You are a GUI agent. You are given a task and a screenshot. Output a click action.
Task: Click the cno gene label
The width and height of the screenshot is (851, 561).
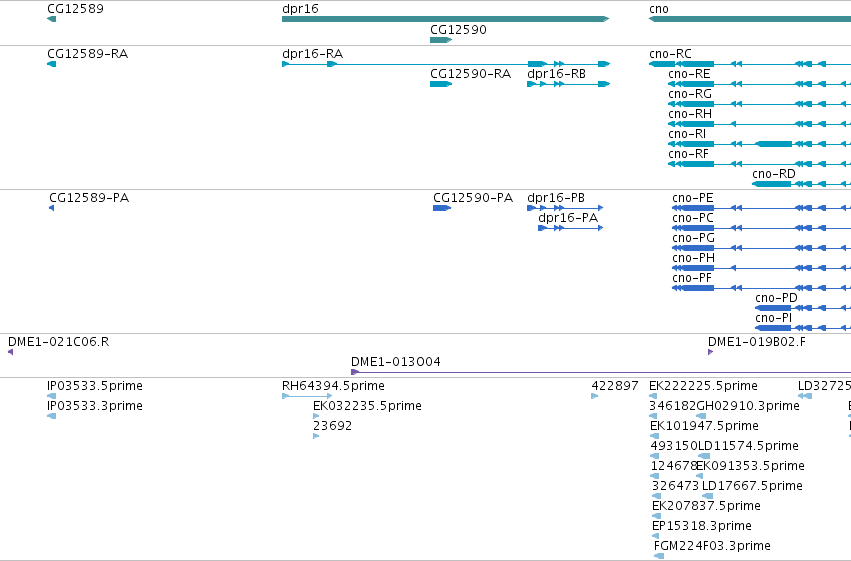pyautogui.click(x=659, y=9)
